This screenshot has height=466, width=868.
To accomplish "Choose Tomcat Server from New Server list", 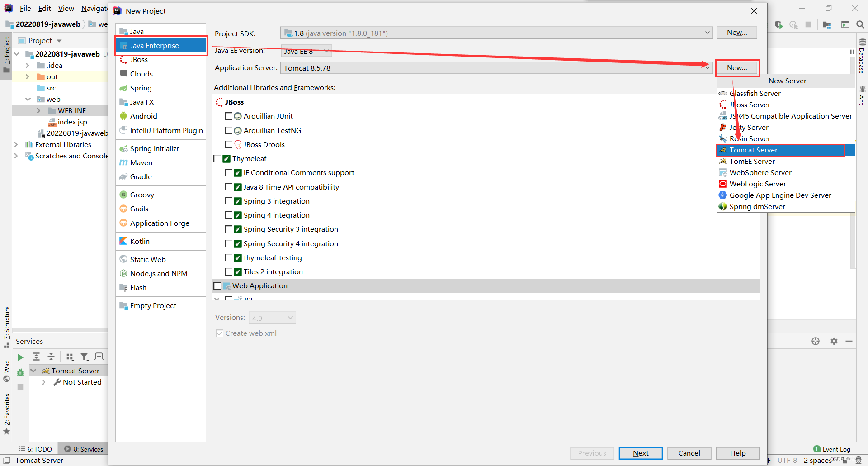I will coord(786,150).
